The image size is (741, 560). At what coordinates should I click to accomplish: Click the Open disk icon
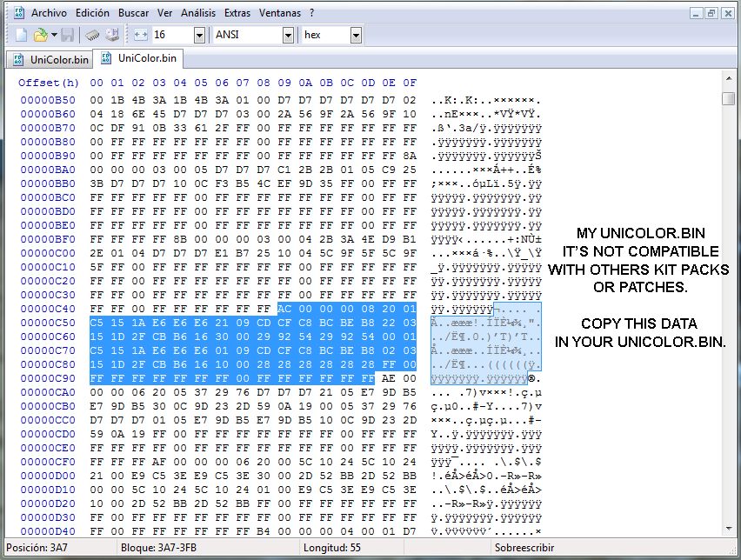pyautogui.click(x=112, y=35)
